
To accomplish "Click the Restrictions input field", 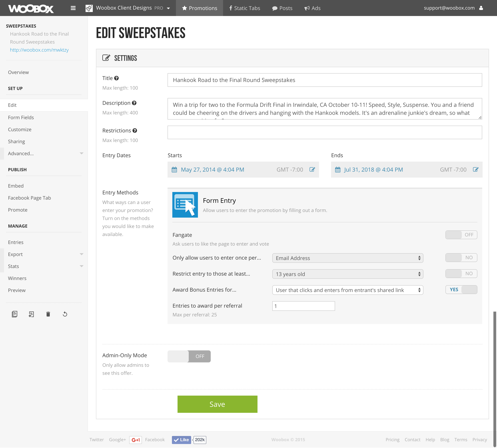I will 324,133.
